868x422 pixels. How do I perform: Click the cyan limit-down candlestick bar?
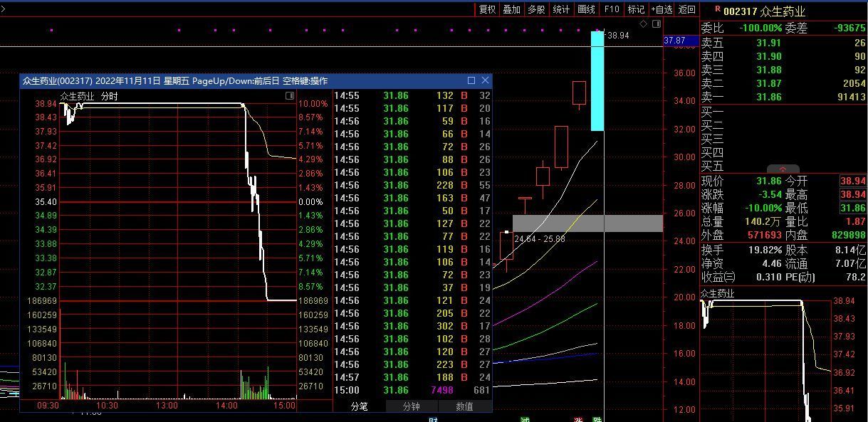pyautogui.click(x=597, y=80)
